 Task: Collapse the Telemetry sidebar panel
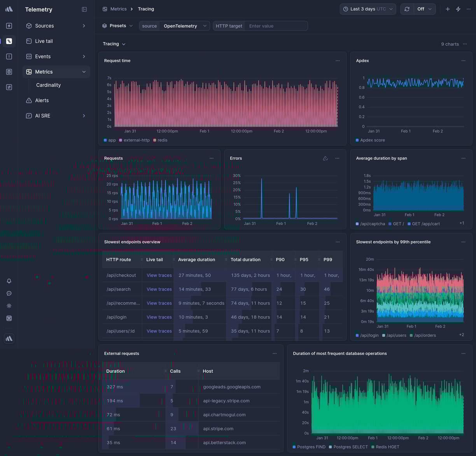(x=84, y=9)
